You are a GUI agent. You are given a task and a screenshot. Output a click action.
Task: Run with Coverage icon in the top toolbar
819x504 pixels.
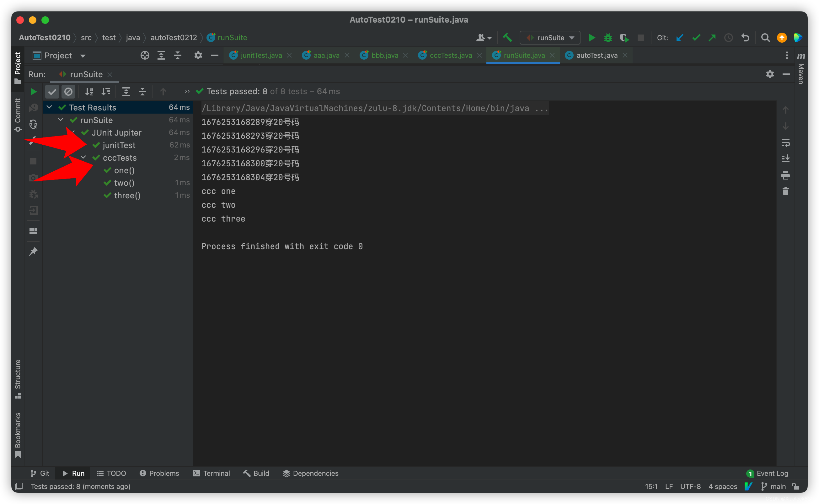[624, 38]
